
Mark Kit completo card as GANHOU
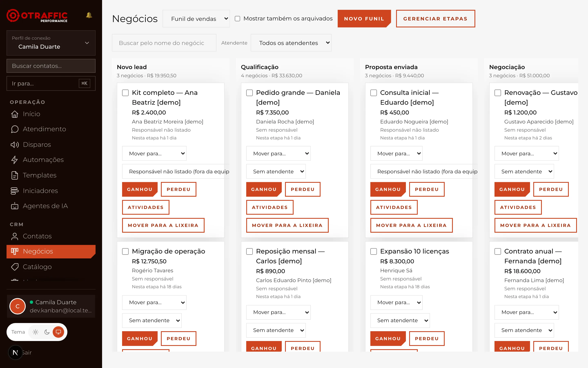tap(140, 189)
